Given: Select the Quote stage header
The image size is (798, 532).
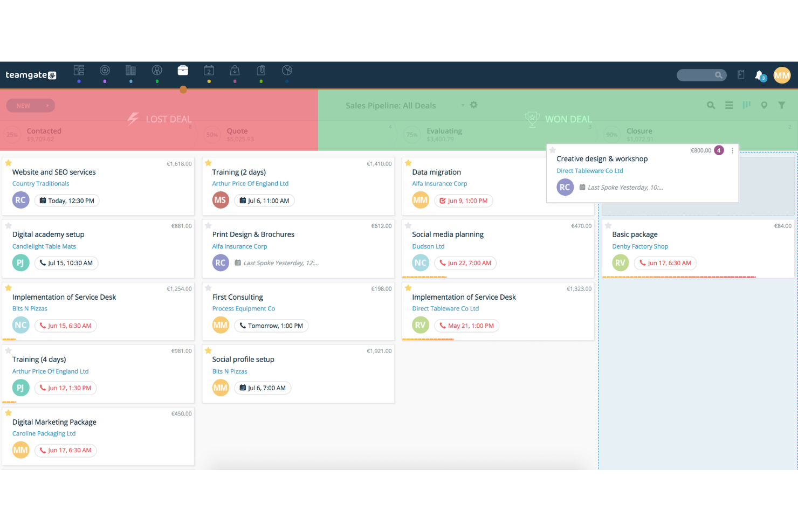Looking at the screenshot, I should tap(237, 131).
